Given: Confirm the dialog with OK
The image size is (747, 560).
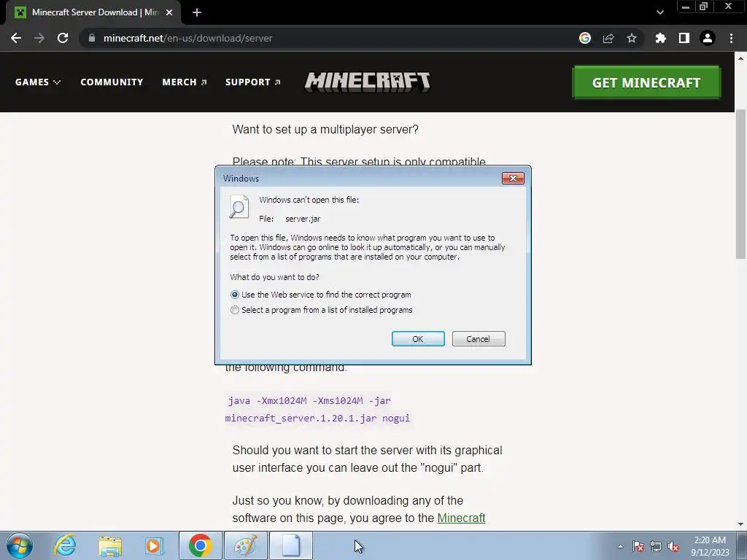Looking at the screenshot, I should (418, 338).
